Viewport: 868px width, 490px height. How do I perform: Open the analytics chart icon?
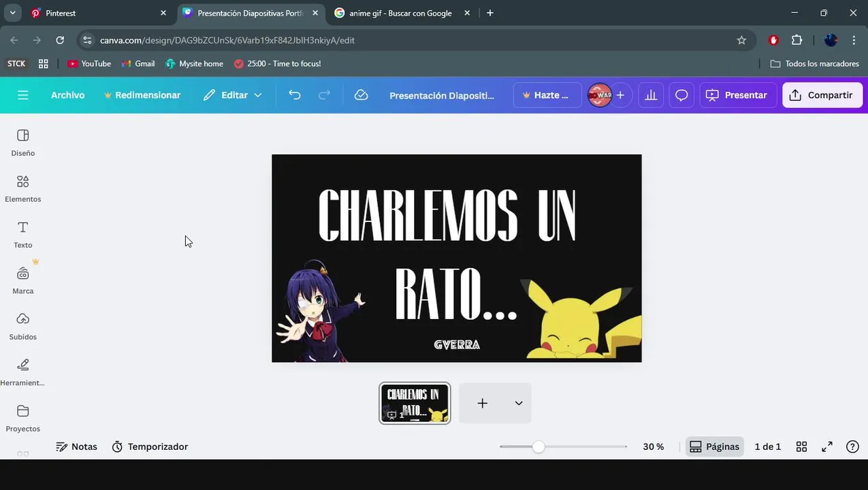[651, 95]
